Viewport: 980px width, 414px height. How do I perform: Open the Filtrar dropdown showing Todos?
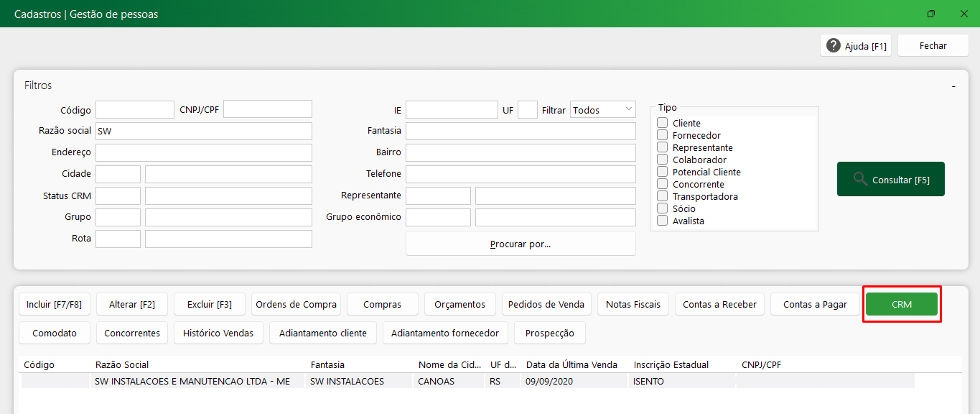click(603, 110)
